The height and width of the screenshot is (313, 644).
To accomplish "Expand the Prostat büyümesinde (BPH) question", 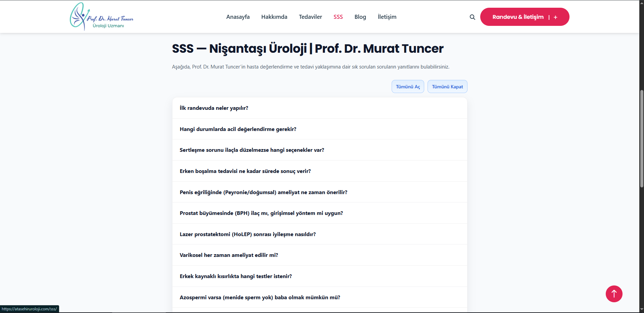I will (x=261, y=213).
